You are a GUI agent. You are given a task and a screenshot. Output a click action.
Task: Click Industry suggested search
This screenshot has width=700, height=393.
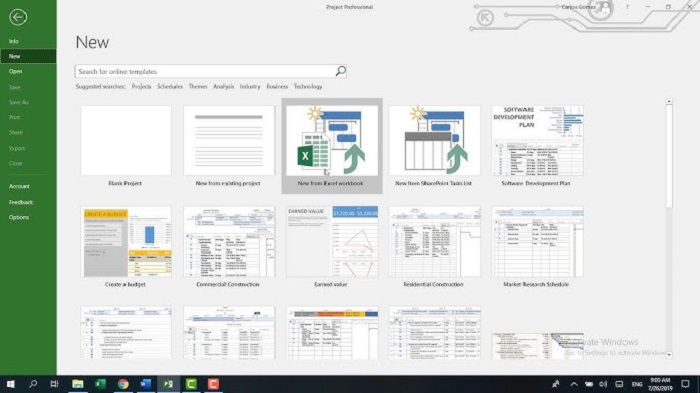click(x=250, y=87)
